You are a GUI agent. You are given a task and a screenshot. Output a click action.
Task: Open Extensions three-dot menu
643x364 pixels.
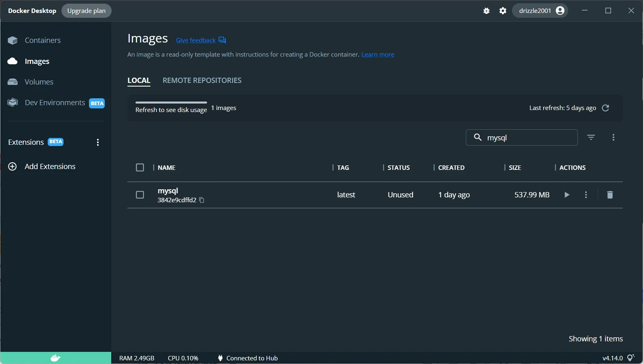98,142
